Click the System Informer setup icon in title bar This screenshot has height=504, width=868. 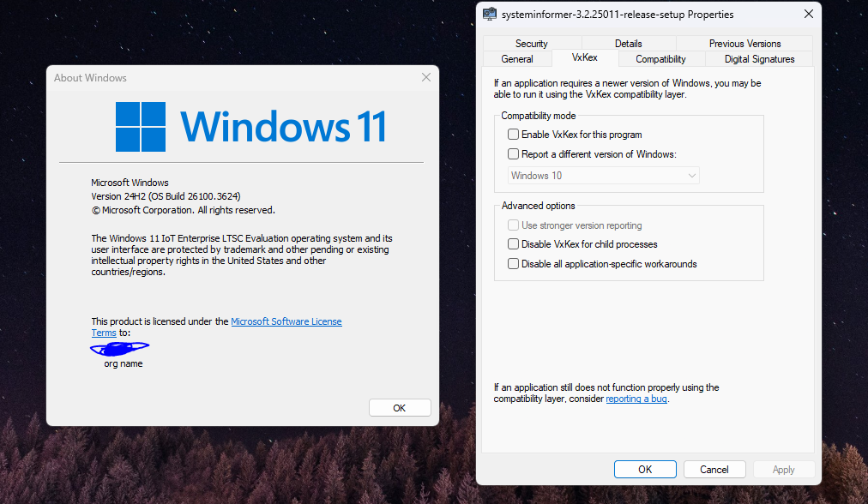click(490, 15)
